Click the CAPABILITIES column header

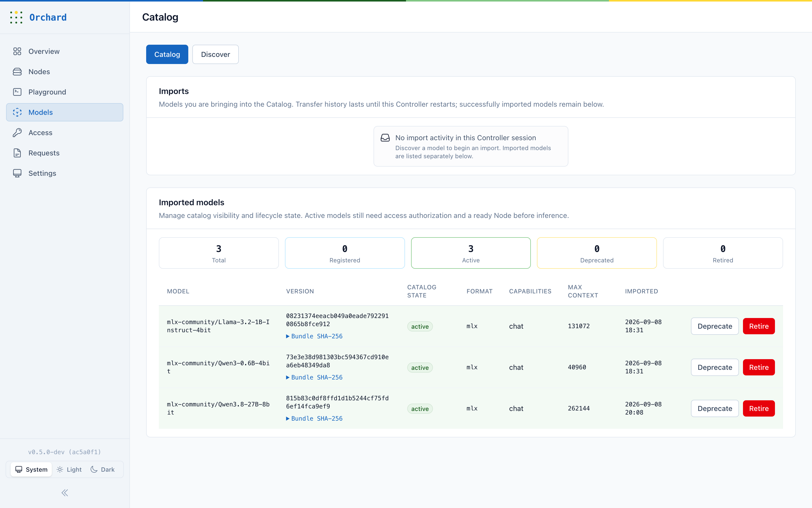tap(530, 291)
